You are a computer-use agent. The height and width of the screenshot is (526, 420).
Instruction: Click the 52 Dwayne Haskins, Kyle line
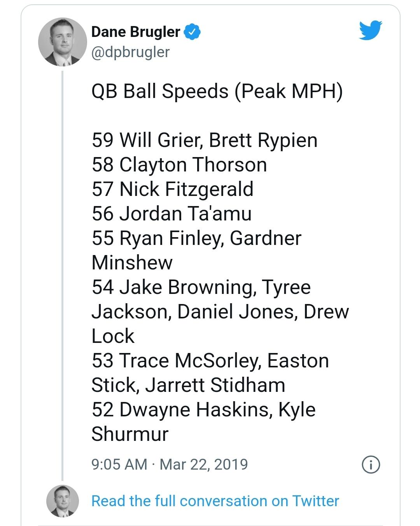(204, 410)
